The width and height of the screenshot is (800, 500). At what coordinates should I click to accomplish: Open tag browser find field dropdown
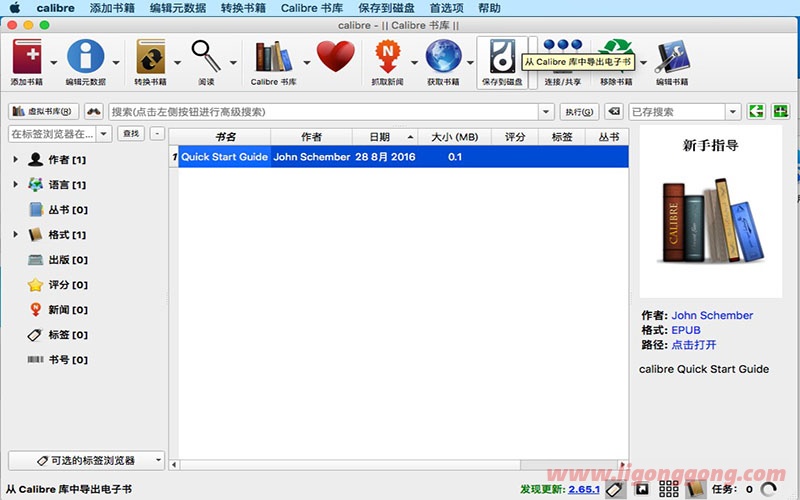104,134
